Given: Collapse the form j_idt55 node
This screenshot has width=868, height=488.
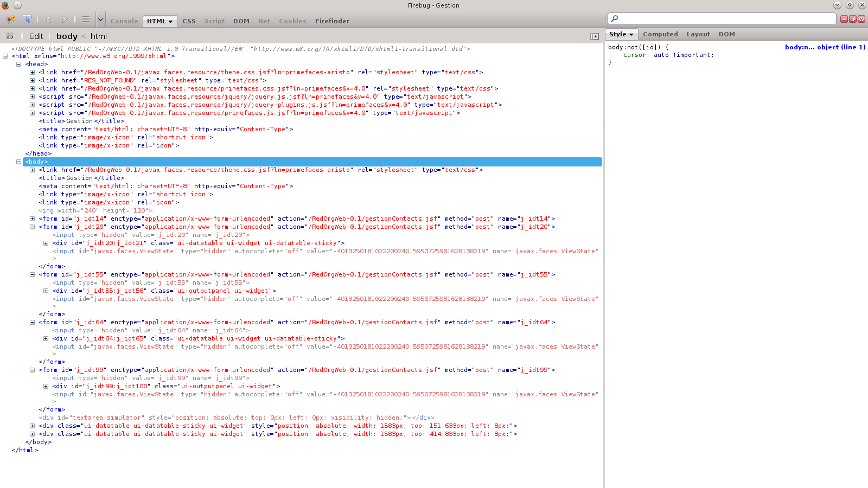Looking at the screenshot, I should tap(32, 274).
